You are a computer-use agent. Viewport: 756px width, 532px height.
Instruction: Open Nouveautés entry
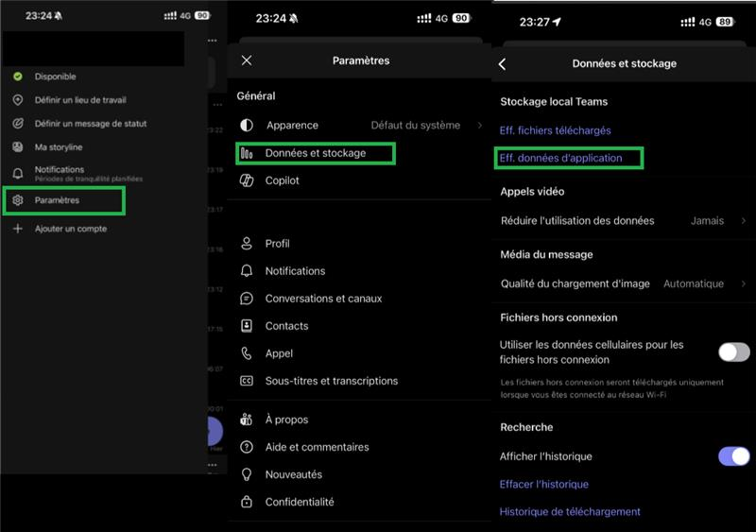click(x=359, y=474)
